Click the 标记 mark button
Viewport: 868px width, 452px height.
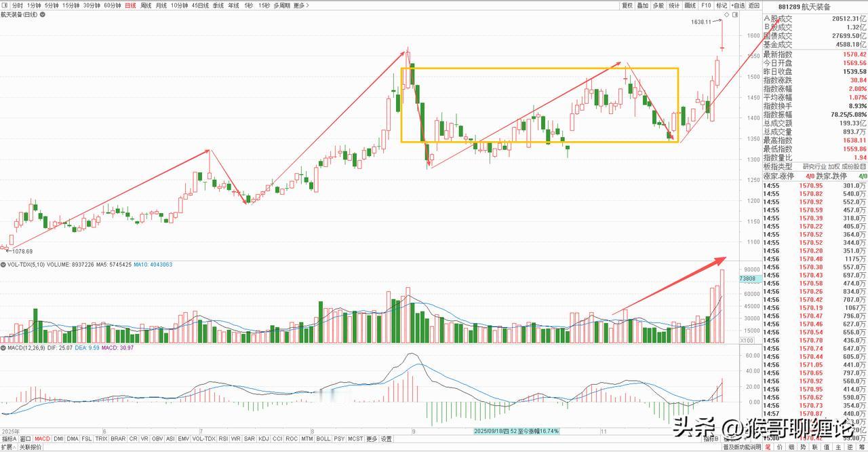click(722, 5)
